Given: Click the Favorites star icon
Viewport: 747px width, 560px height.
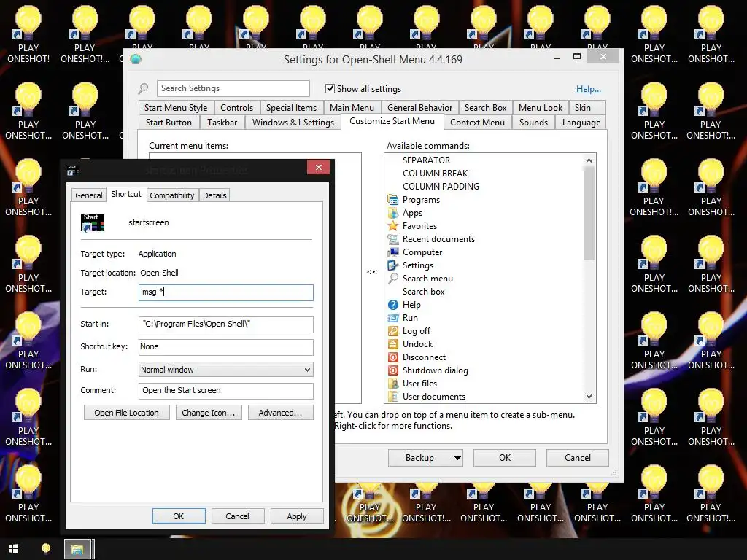Looking at the screenshot, I should click(393, 226).
